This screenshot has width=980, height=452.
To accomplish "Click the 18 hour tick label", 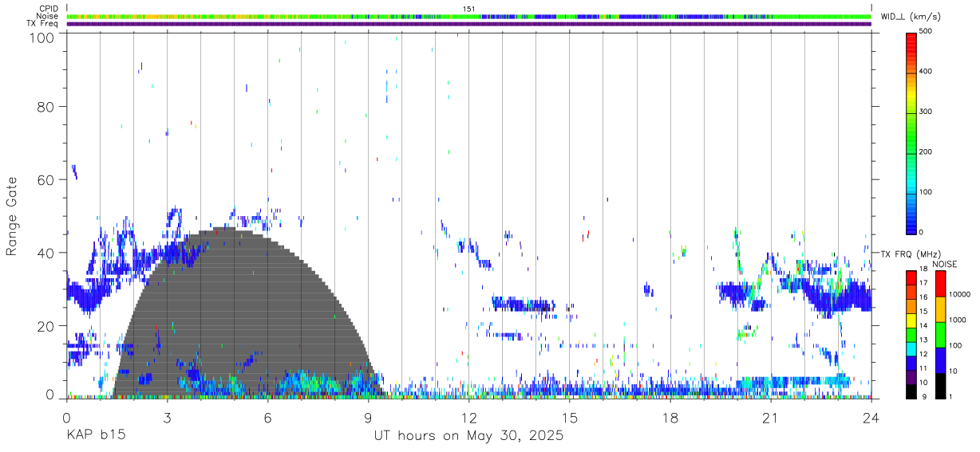I will point(670,418).
